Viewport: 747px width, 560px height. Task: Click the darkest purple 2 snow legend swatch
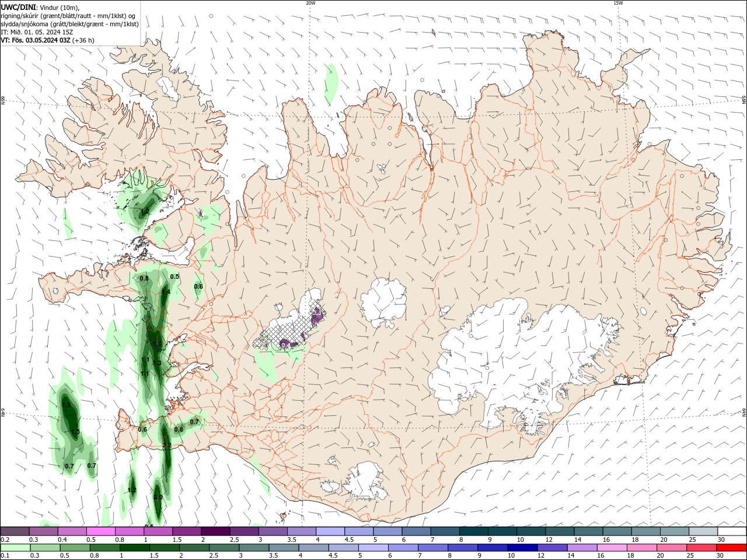click(x=215, y=531)
